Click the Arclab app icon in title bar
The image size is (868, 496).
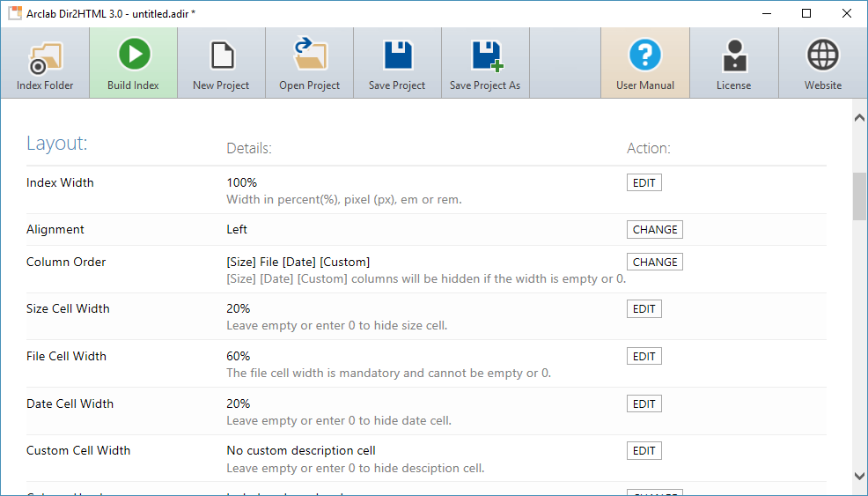(15, 14)
